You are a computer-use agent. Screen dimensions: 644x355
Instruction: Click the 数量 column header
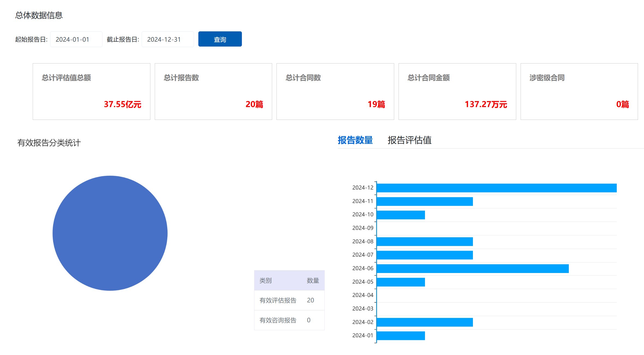pyautogui.click(x=313, y=281)
